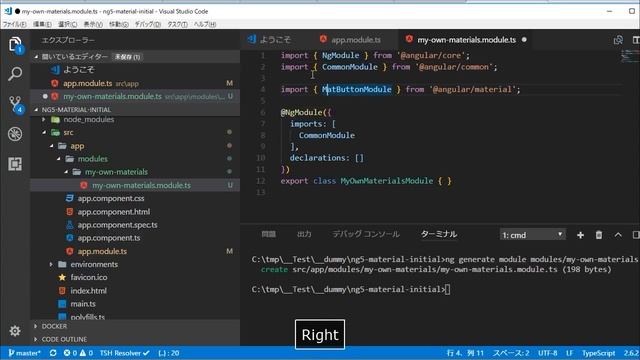The image size is (640, 360).
Task: Click the code minimap in the editor
Action: click(630, 56)
